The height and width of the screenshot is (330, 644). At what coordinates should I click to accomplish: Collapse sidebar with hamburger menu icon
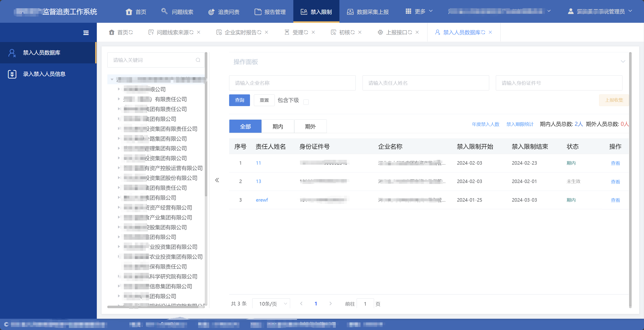pyautogui.click(x=86, y=33)
